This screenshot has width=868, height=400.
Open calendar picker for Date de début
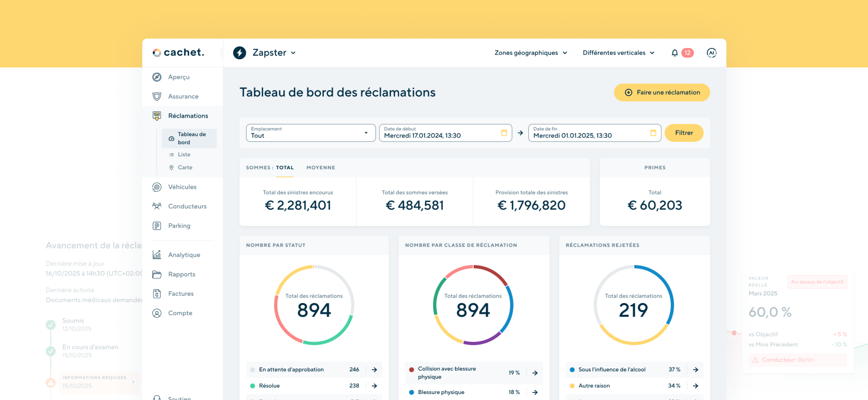pos(504,133)
